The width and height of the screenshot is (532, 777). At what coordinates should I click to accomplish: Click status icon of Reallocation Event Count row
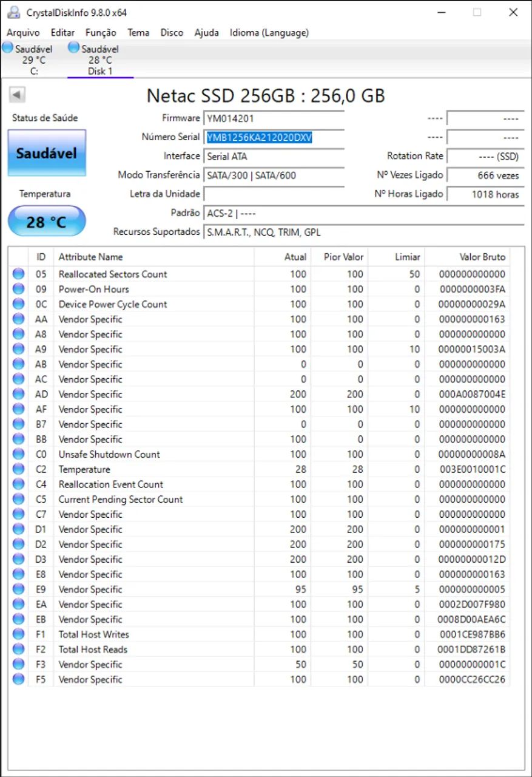coord(19,484)
